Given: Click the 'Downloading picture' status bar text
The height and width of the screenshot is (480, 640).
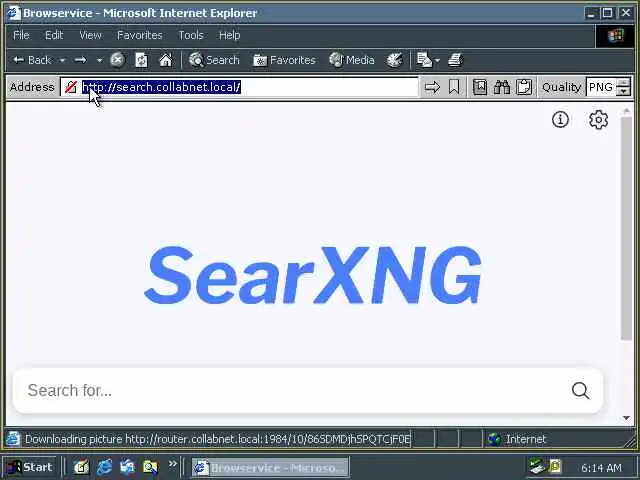Looking at the screenshot, I should click(x=217, y=439).
